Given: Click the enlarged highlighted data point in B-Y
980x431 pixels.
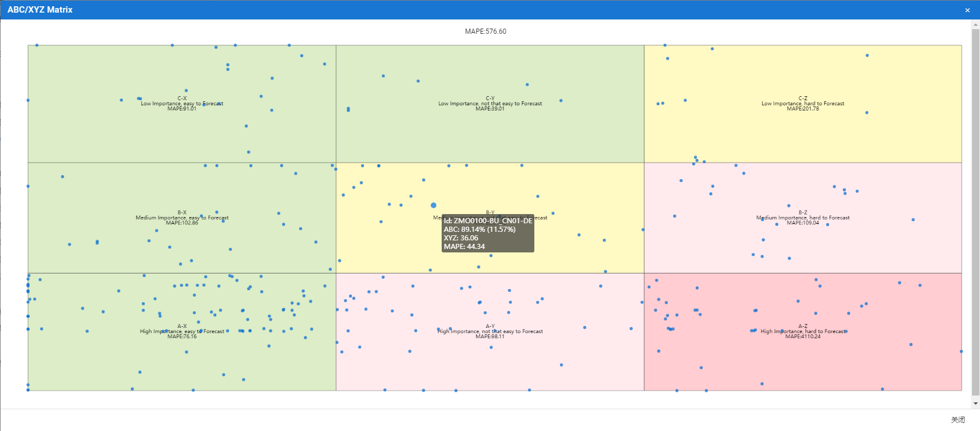Looking at the screenshot, I should [x=434, y=205].
